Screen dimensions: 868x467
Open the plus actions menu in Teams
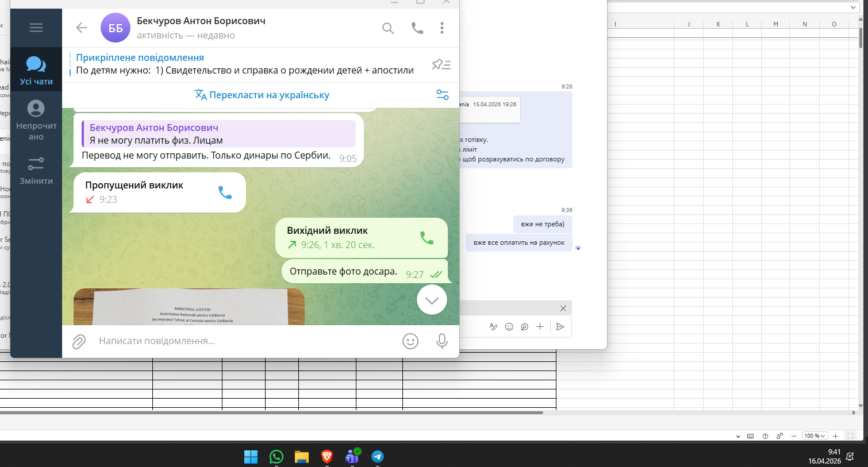[x=540, y=327]
